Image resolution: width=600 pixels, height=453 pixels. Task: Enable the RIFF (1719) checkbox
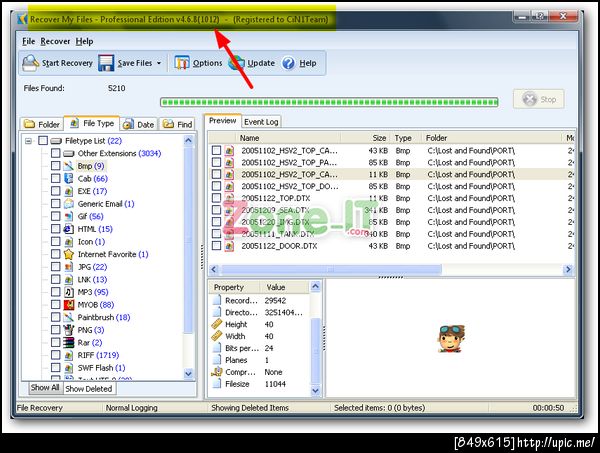[x=55, y=355]
